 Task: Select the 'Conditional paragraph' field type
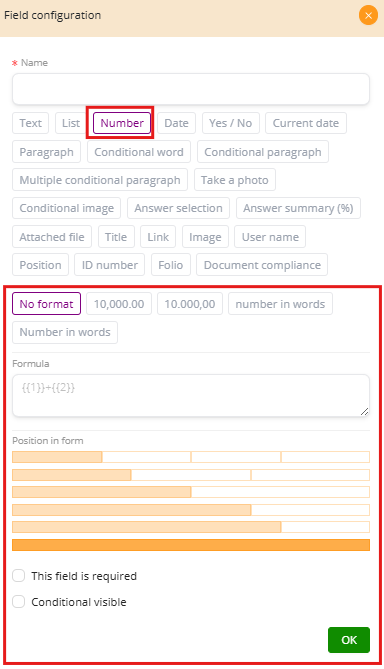(263, 152)
